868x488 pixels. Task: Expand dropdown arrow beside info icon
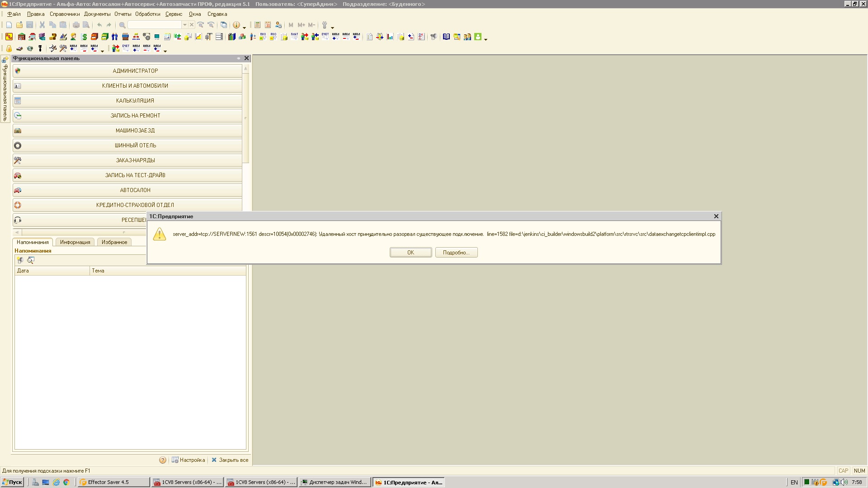pyautogui.click(x=244, y=27)
